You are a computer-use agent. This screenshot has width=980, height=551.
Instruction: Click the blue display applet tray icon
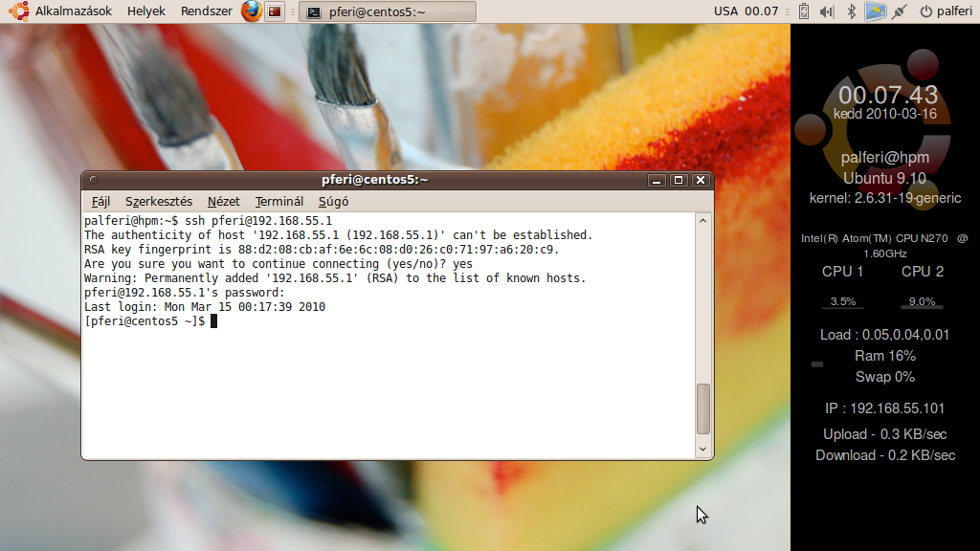pos(874,11)
